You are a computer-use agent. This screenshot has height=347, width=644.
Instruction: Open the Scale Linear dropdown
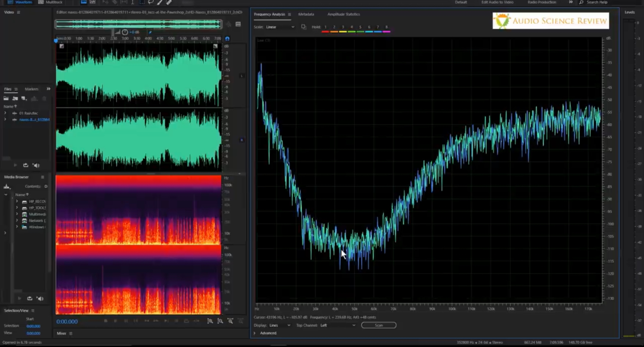click(280, 27)
